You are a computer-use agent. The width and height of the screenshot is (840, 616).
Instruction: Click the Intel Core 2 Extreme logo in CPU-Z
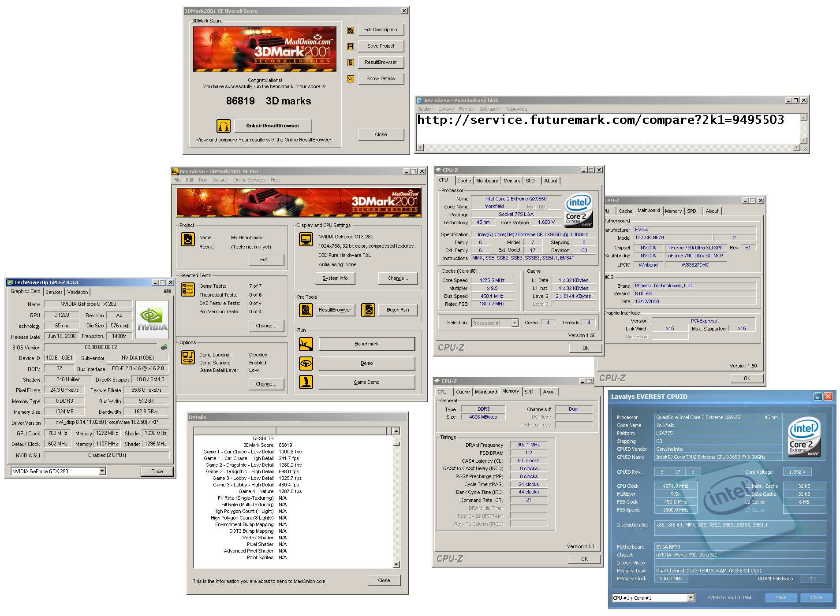coord(579,210)
